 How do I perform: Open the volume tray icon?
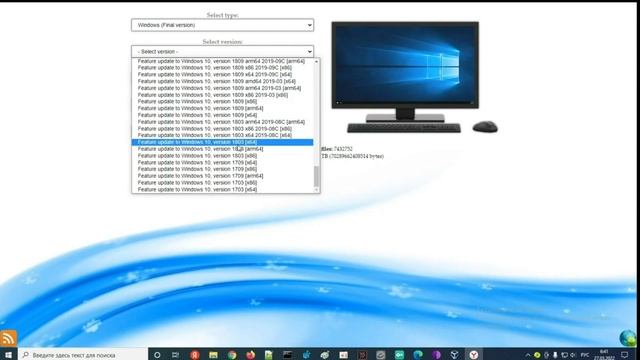(573, 355)
